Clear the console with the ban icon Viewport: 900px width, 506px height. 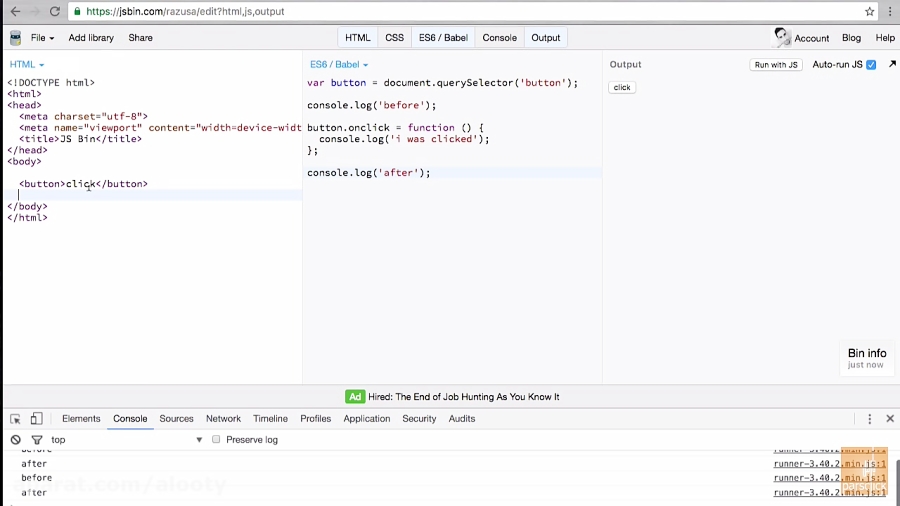point(15,440)
